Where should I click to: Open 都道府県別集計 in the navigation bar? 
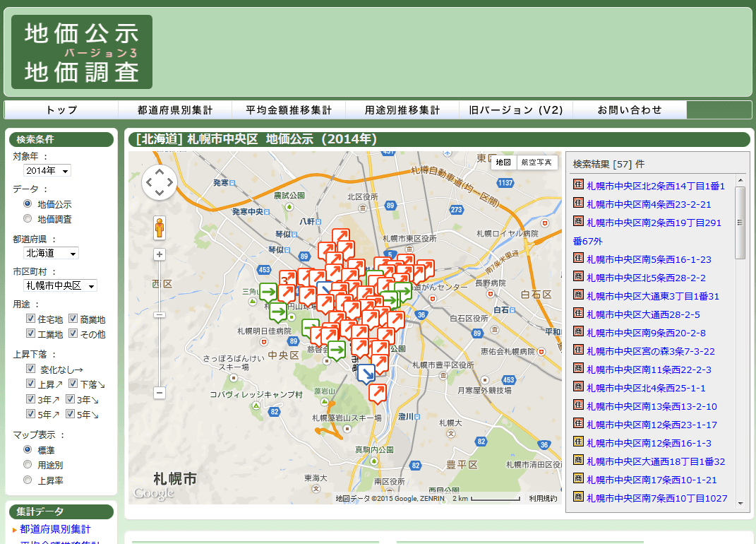175,110
